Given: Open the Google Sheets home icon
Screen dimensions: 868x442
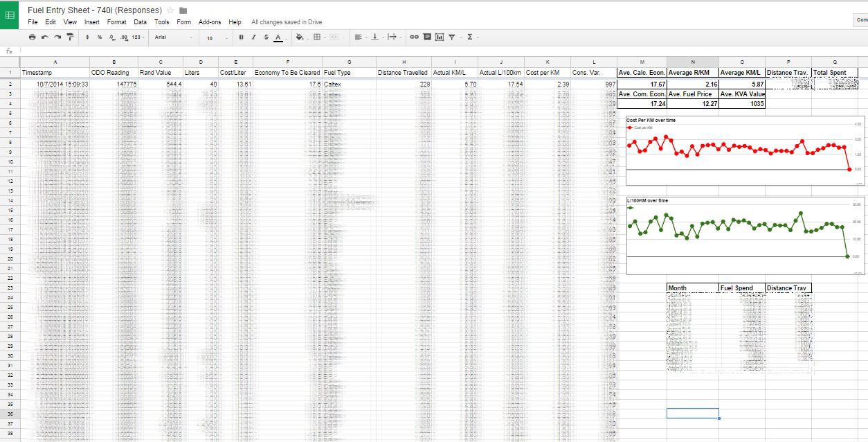Looking at the screenshot, I should [10, 15].
